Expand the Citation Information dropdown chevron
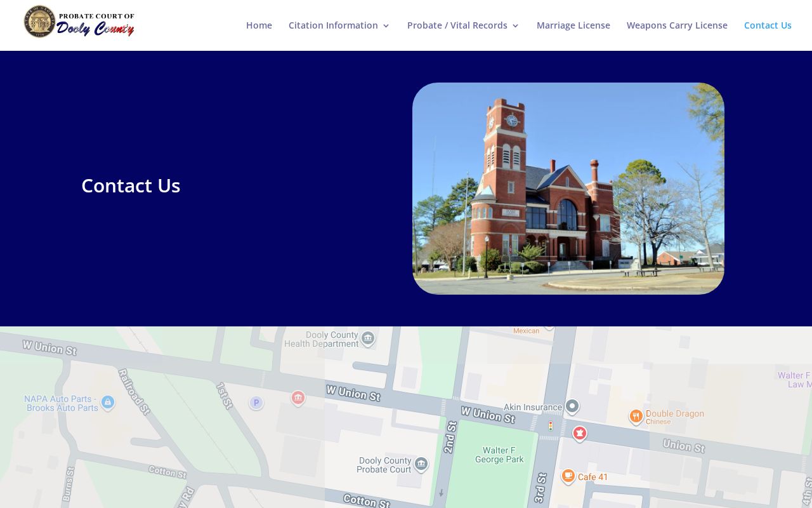 pos(386,26)
